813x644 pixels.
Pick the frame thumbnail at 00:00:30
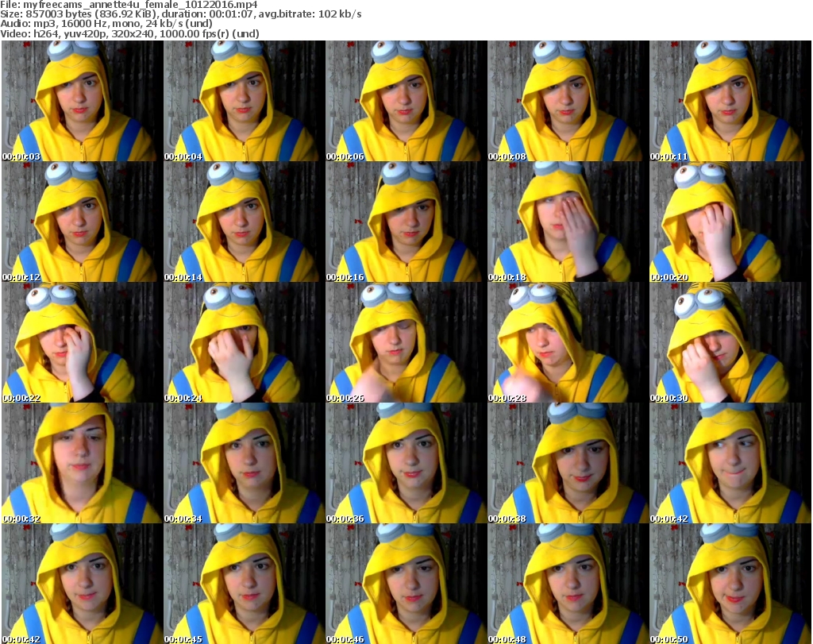tap(730, 343)
